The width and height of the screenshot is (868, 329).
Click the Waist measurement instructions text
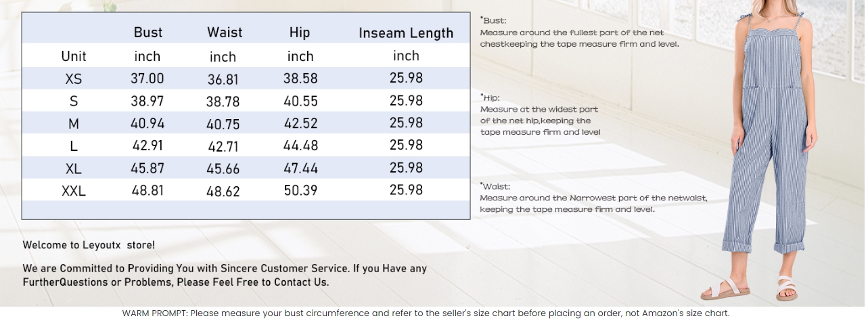pos(593,198)
